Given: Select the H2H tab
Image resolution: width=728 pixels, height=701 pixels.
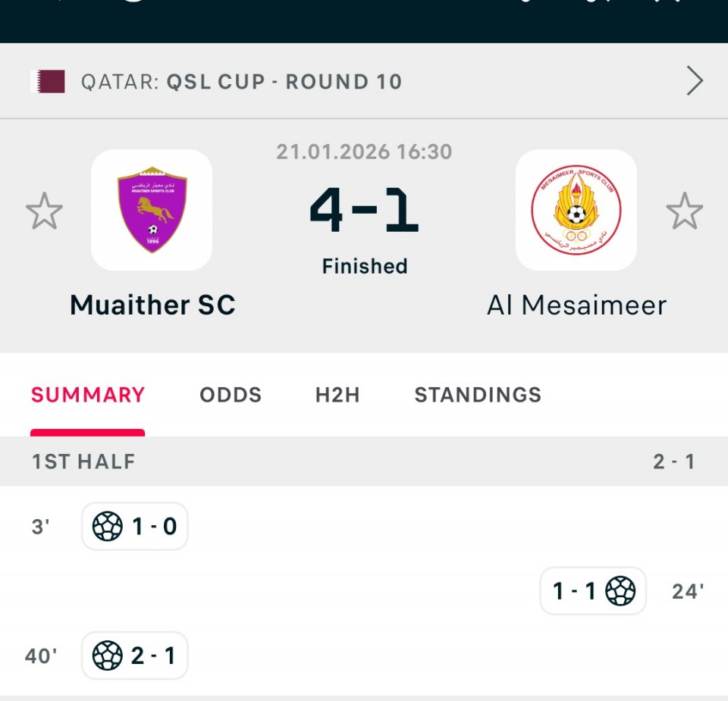Looking at the screenshot, I should 337,395.
